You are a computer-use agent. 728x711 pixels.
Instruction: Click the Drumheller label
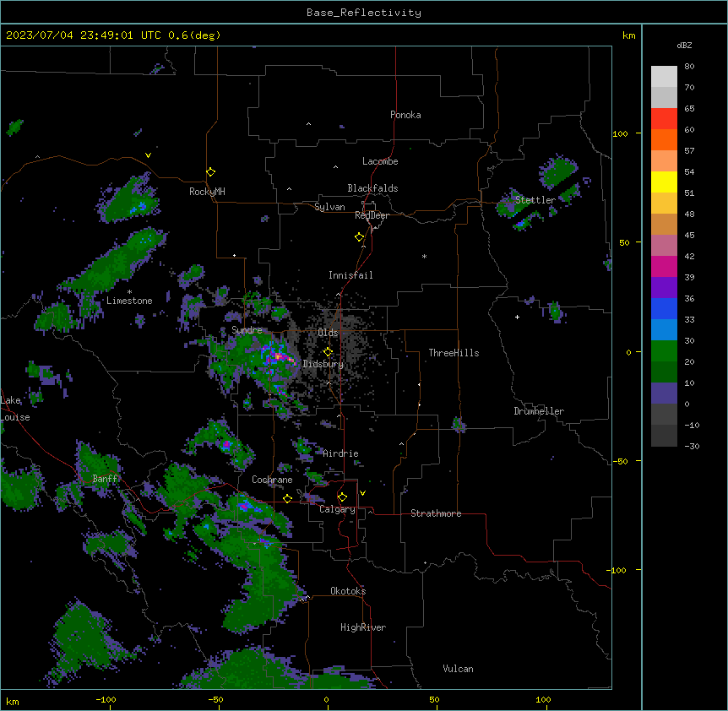coord(539,411)
